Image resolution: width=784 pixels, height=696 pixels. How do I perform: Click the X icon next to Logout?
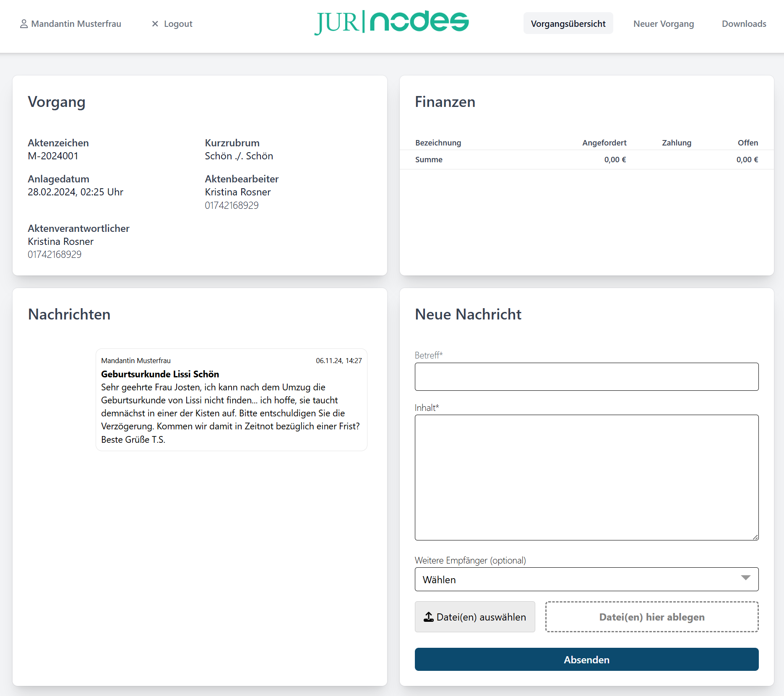(x=155, y=24)
